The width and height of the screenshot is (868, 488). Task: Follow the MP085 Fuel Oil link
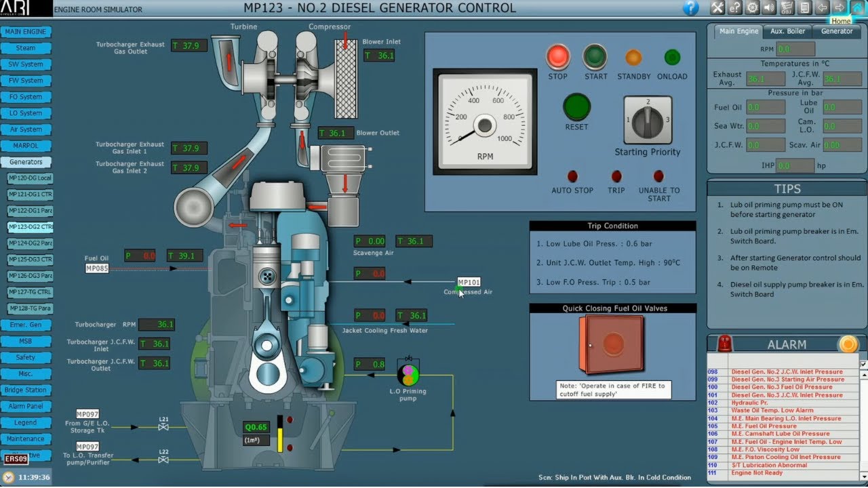tap(97, 268)
